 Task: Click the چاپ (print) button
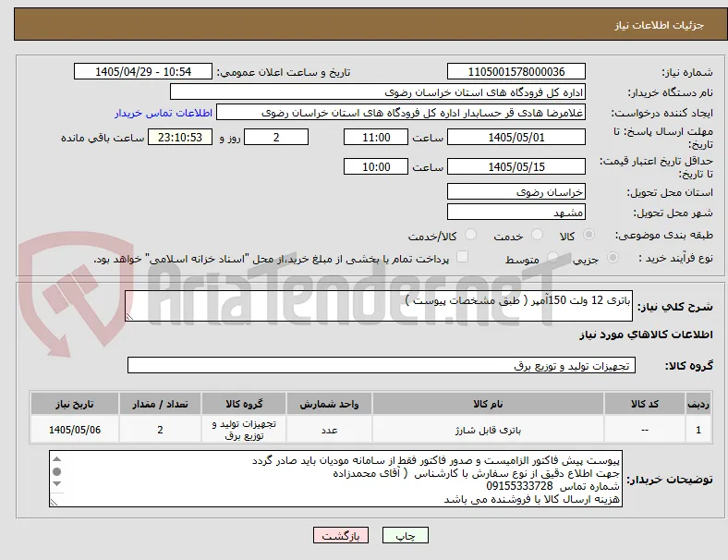click(x=405, y=535)
